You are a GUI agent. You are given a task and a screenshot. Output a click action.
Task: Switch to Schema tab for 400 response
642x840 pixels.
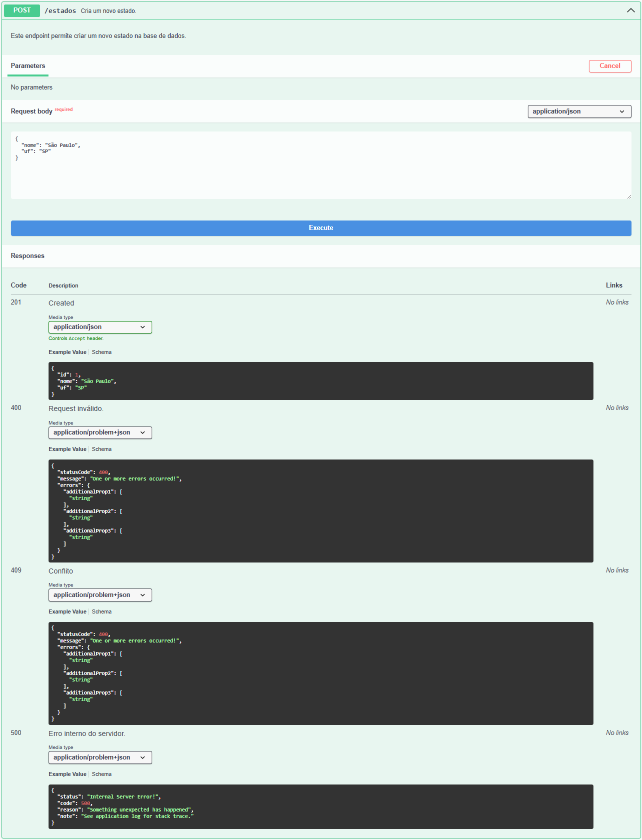pyautogui.click(x=102, y=449)
